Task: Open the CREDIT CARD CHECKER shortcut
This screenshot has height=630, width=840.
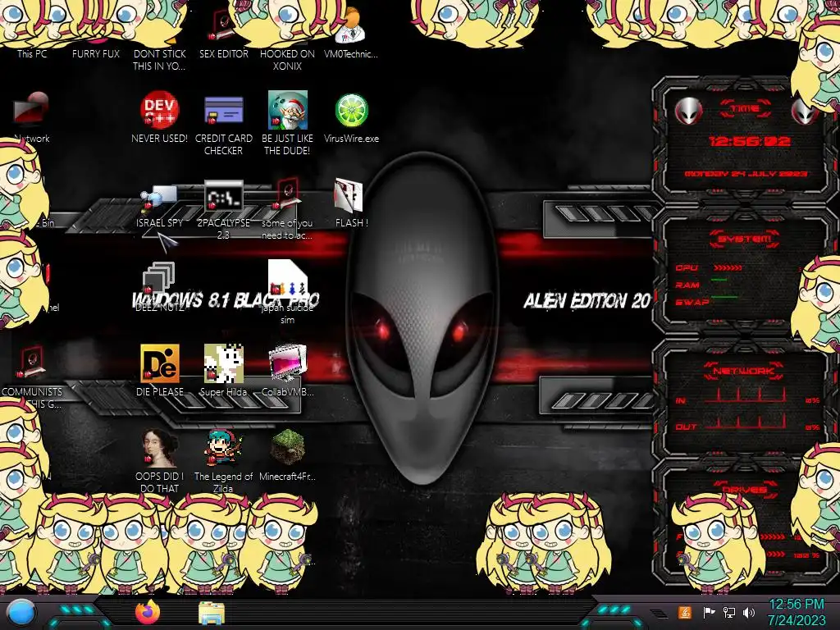Action: [x=223, y=110]
